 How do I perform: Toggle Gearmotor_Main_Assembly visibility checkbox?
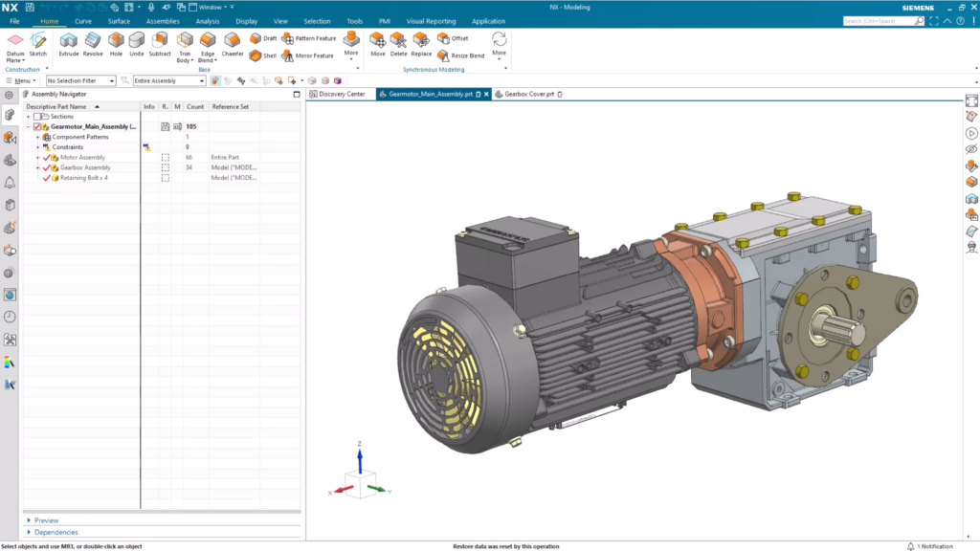37,127
